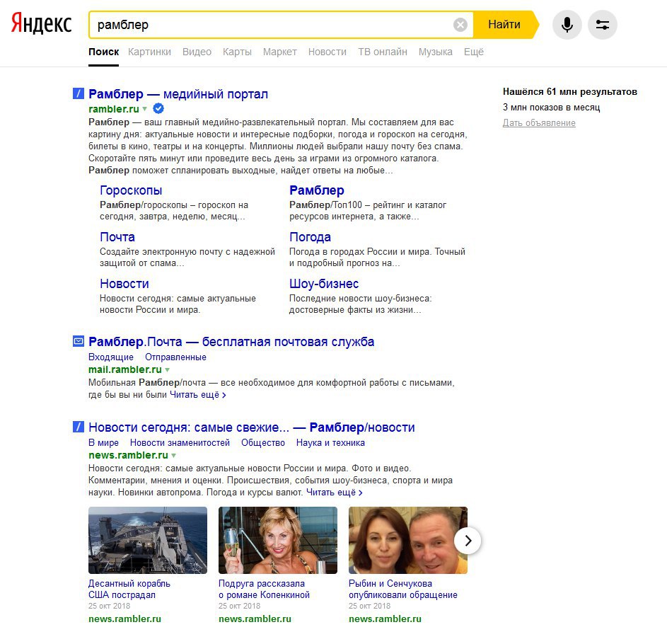Expand the dropdown arrow next to rambler.ru

point(144,109)
